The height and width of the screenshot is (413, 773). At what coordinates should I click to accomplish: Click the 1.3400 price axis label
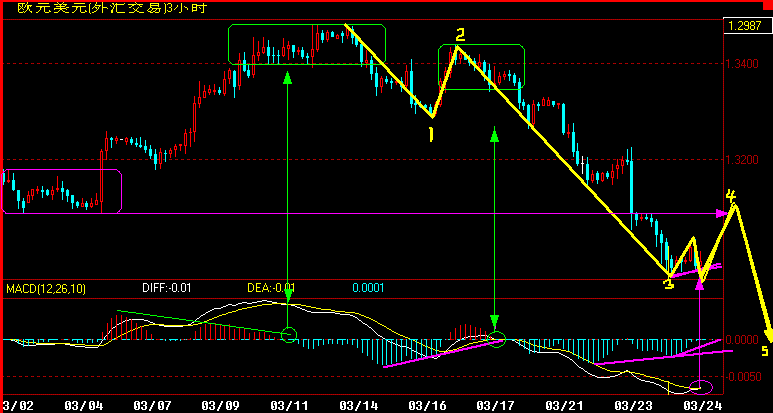pos(741,64)
